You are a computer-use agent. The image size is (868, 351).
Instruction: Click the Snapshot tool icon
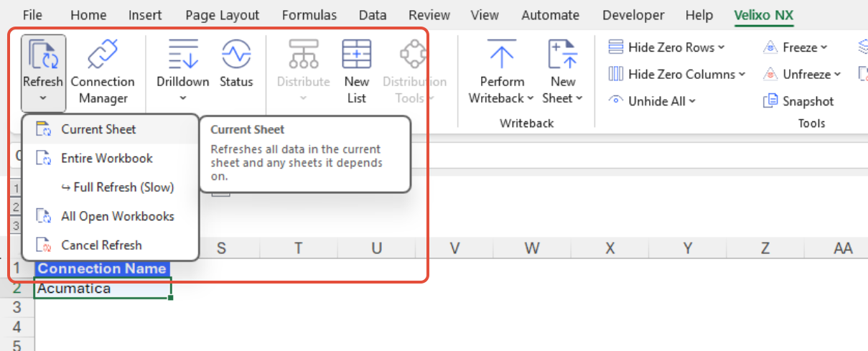770,101
